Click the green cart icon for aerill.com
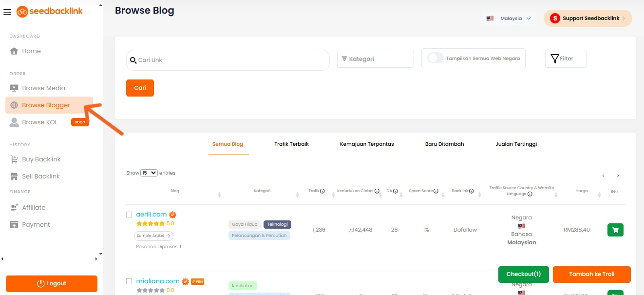This screenshot has width=644, height=295. pos(615,230)
